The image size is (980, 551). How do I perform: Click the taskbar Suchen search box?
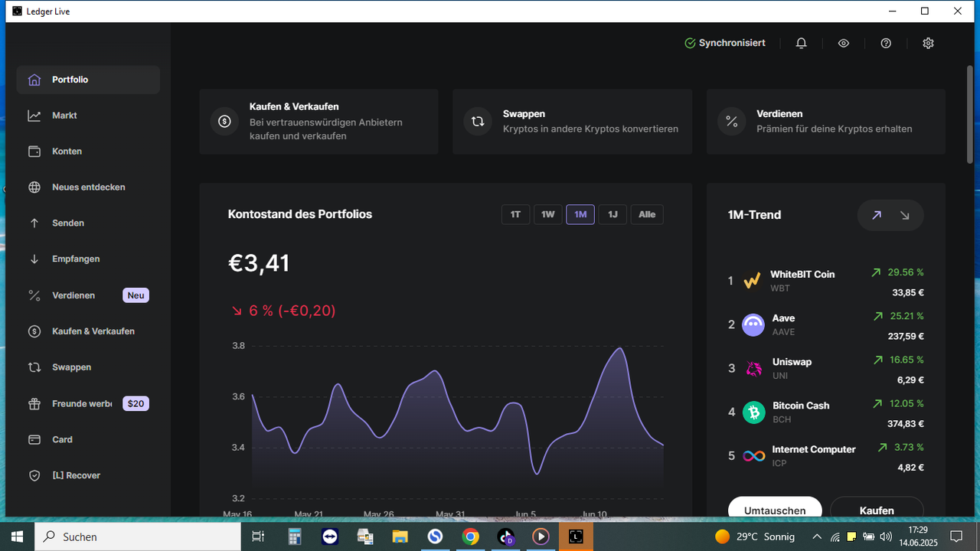point(138,536)
